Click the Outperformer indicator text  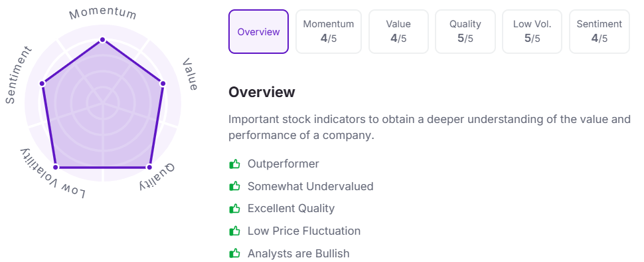click(x=283, y=164)
